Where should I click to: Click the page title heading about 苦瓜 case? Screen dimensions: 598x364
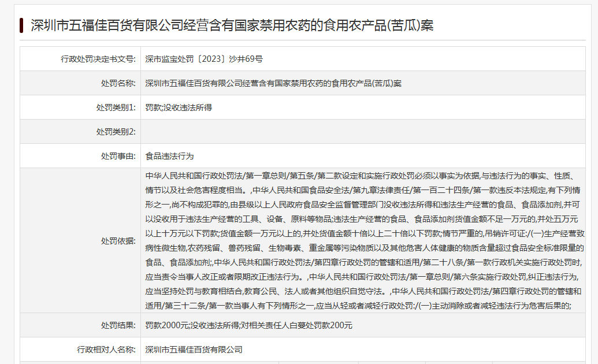pyautogui.click(x=232, y=25)
